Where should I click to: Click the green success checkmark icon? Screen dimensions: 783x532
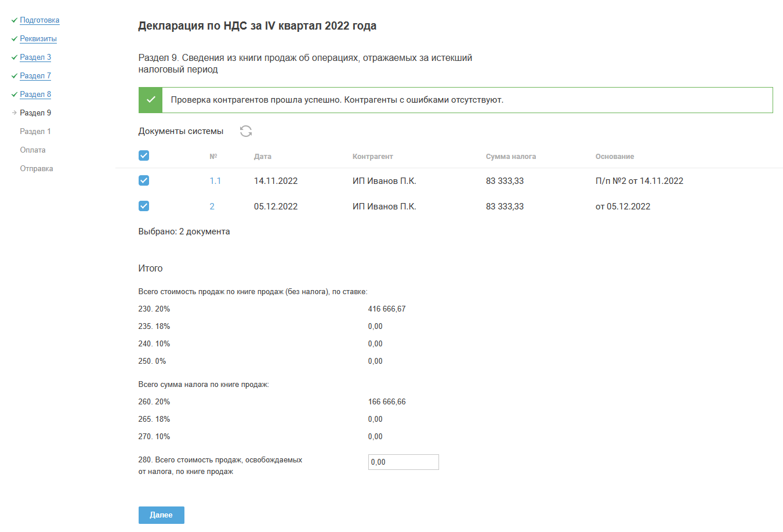[150, 100]
